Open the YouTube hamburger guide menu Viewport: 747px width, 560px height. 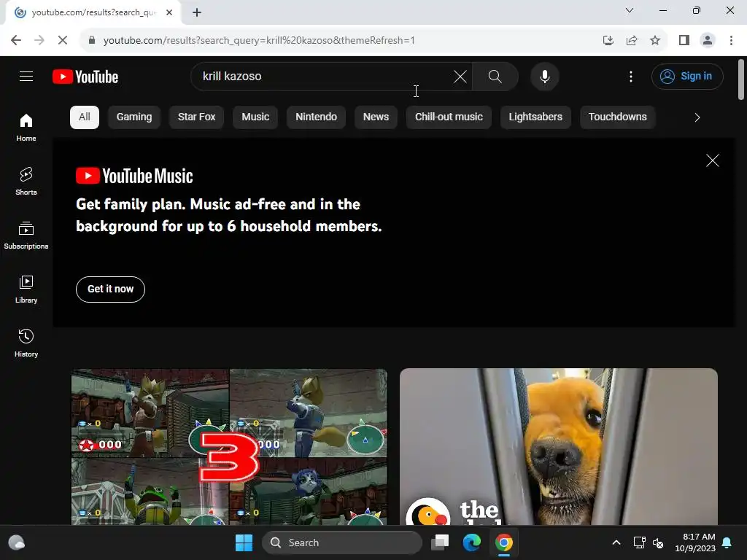click(x=26, y=76)
